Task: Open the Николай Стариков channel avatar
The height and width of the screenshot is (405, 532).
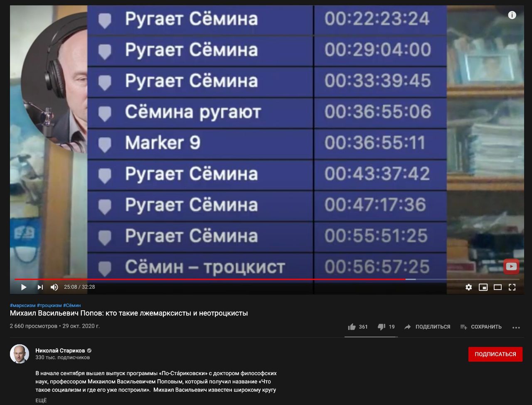Action: click(20, 354)
